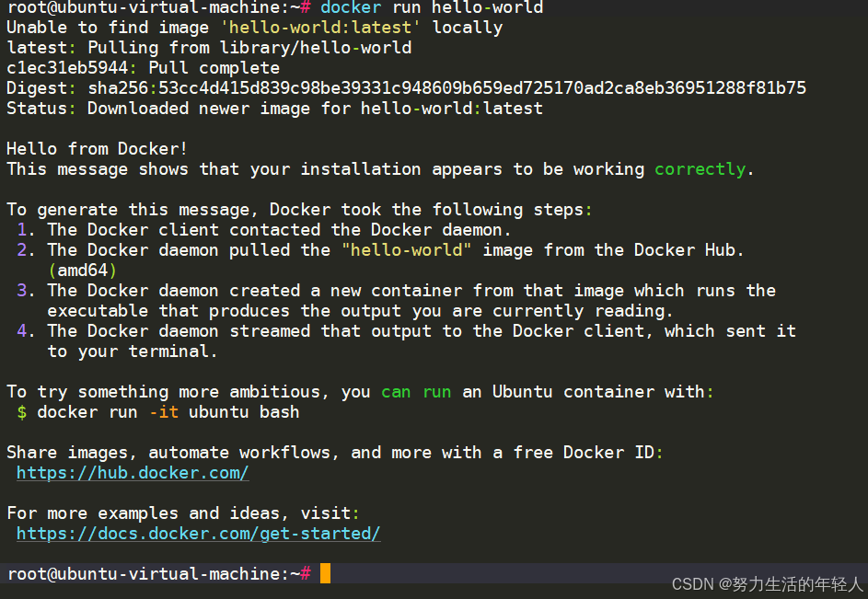Viewport: 868px width, 599px height.
Task: Click 'latest: Pulling from library/hello-world' line
Action: (209, 48)
